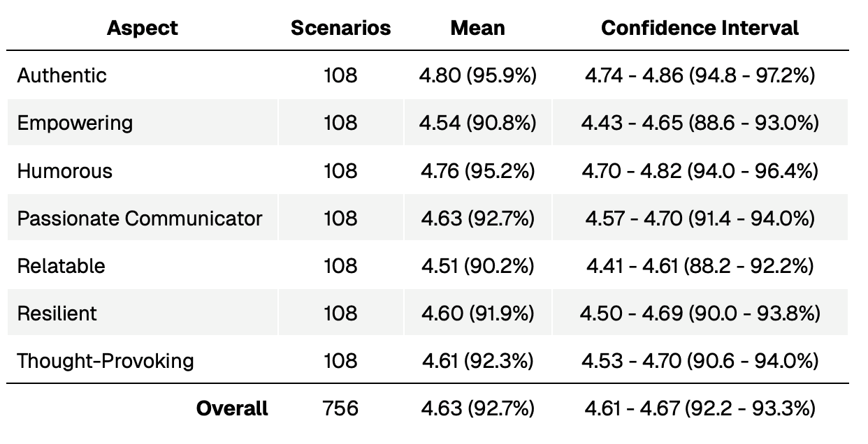Select the Authentic aspect cell
The height and width of the screenshot is (444, 868).
point(62,75)
